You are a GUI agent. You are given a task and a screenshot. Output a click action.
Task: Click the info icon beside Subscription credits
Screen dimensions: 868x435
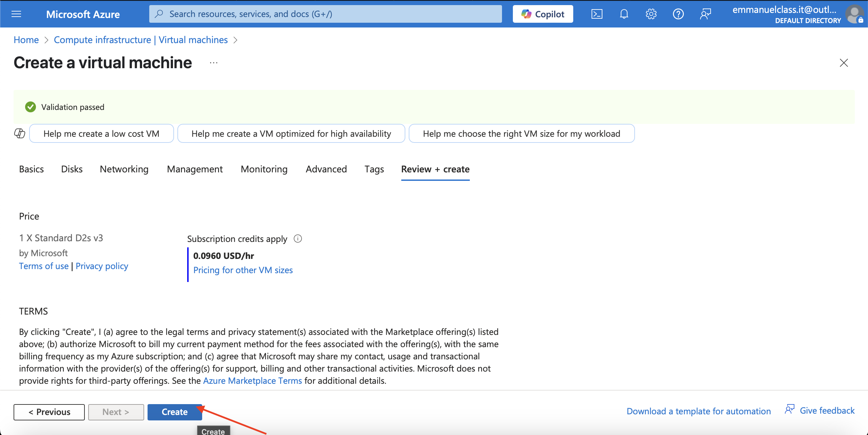[x=297, y=239]
